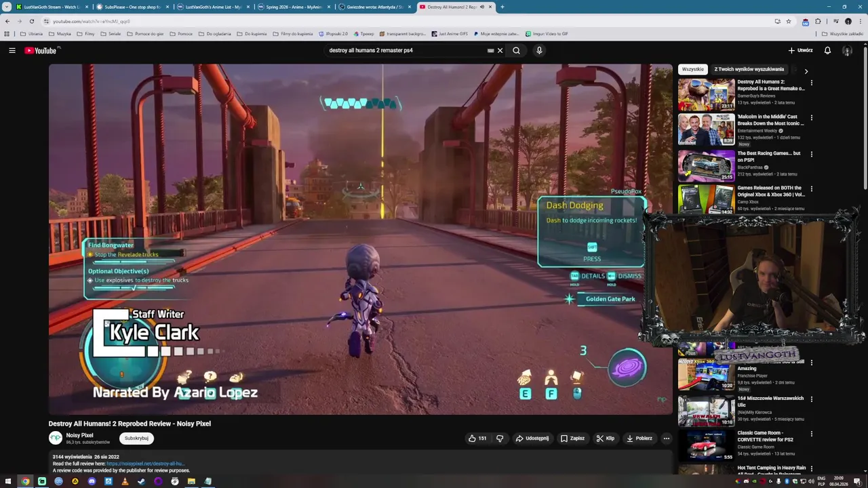Open the tab search dropdown arrow
This screenshot has width=868, height=488.
6,7
